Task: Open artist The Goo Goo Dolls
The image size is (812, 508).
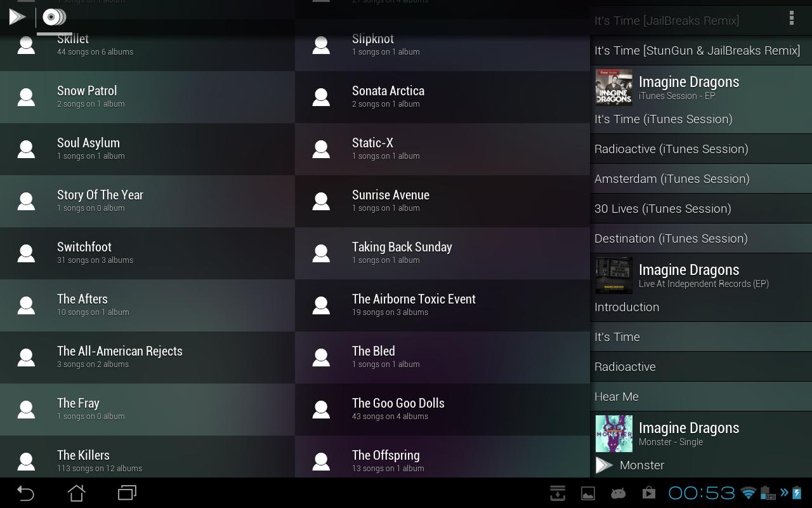Action: 442,409
